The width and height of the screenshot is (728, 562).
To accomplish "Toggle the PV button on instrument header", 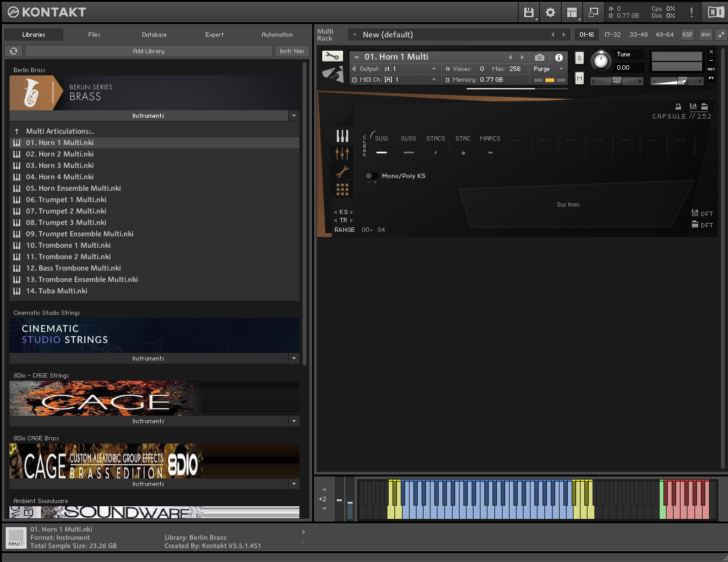I will (x=712, y=78).
